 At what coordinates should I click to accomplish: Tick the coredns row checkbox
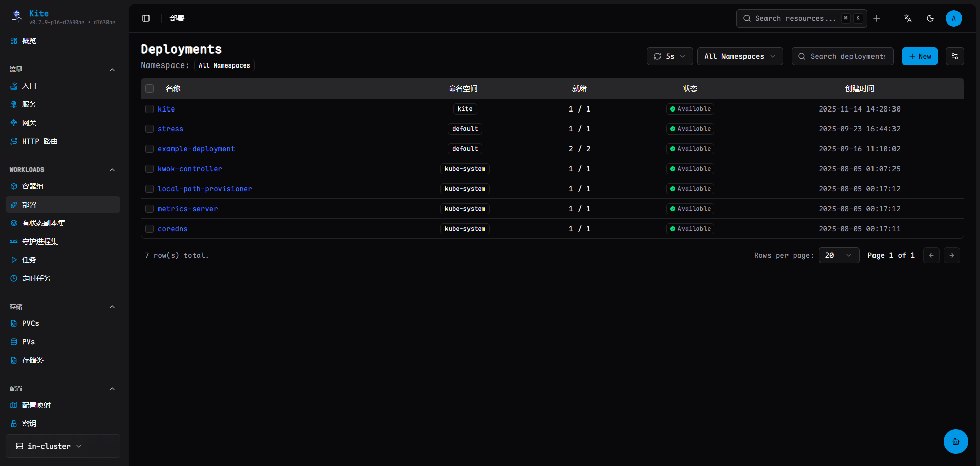[150, 229]
